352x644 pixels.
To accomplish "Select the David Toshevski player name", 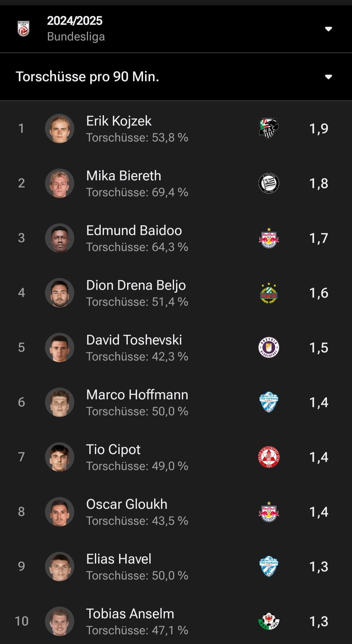I will pyautogui.click(x=134, y=340).
